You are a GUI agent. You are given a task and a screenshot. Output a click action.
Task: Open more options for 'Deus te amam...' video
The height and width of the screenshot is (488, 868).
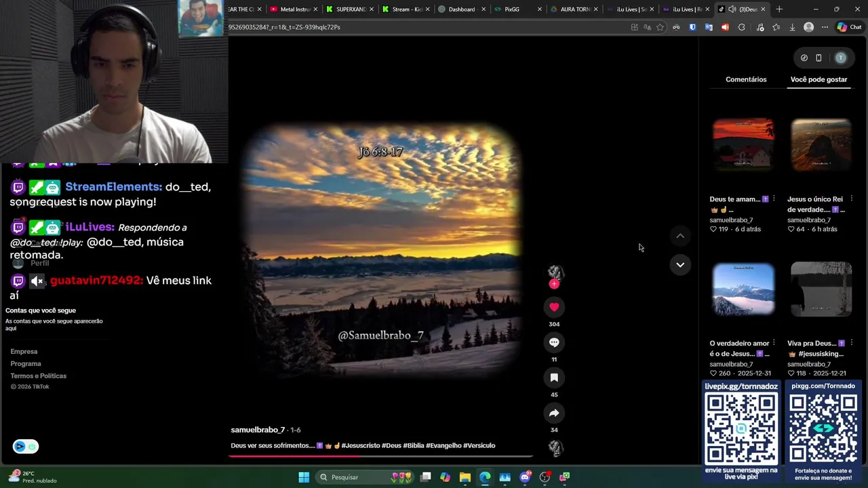coord(774,199)
